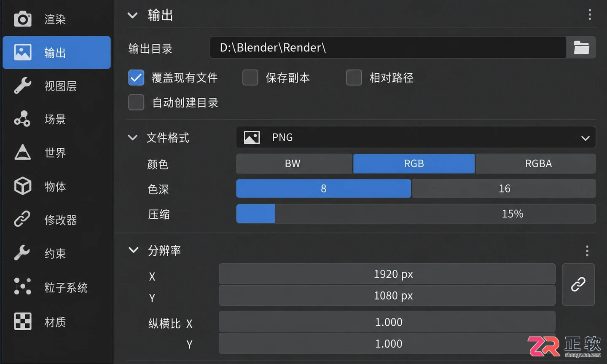Open the PNG file format dropdown
The image size is (607, 364).
416,137
